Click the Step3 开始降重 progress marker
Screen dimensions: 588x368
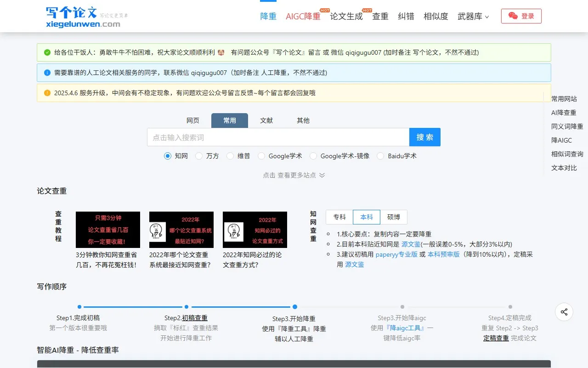[294, 307]
